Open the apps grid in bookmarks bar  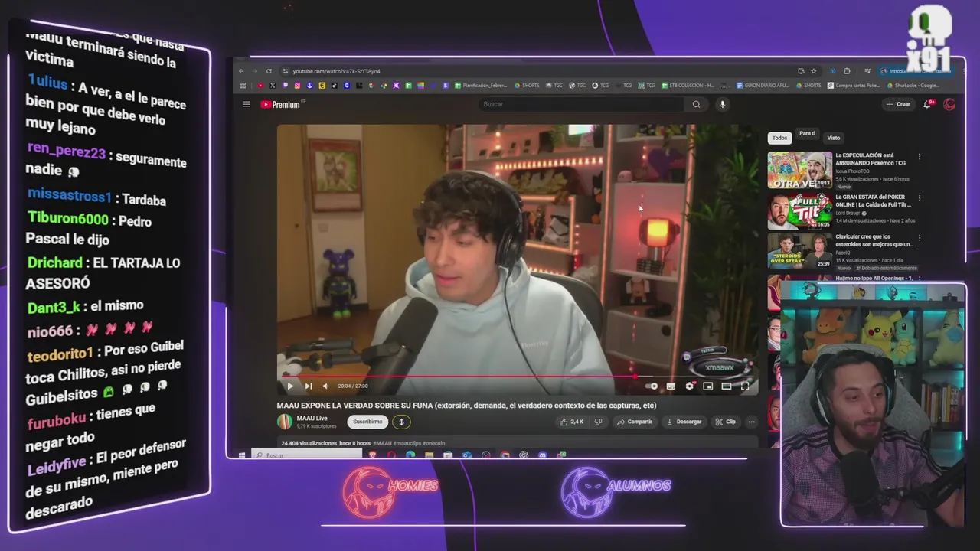[243, 86]
